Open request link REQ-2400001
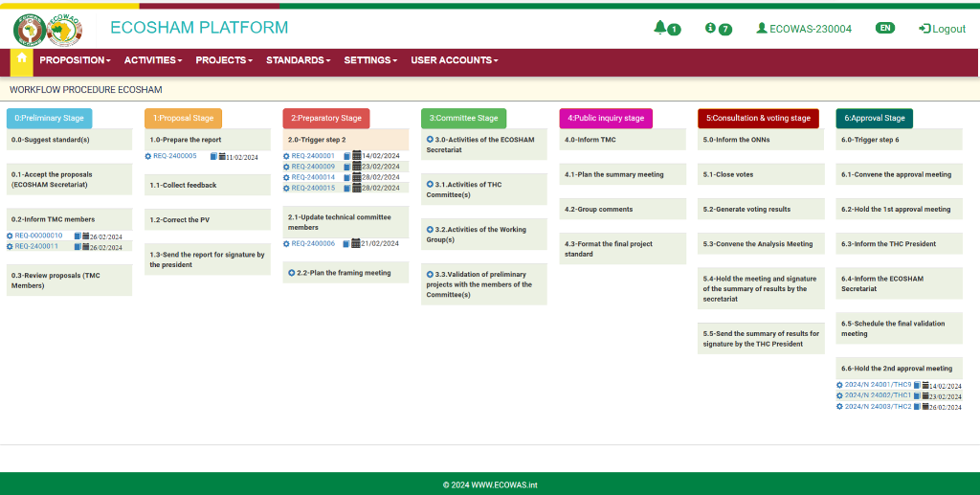This screenshot has width=980, height=495. tap(313, 156)
